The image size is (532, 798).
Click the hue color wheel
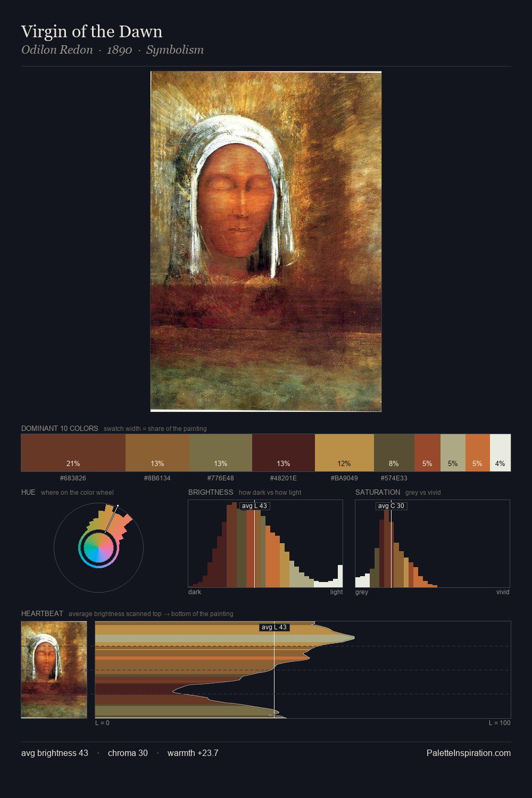[x=98, y=547]
